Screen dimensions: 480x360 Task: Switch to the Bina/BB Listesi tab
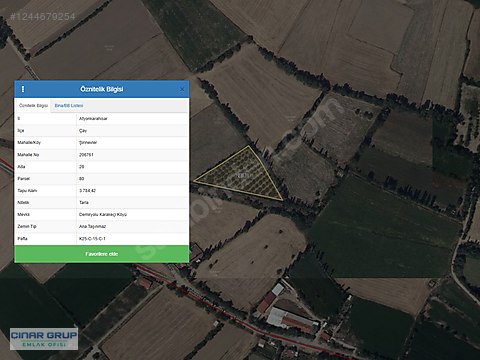click(69, 106)
